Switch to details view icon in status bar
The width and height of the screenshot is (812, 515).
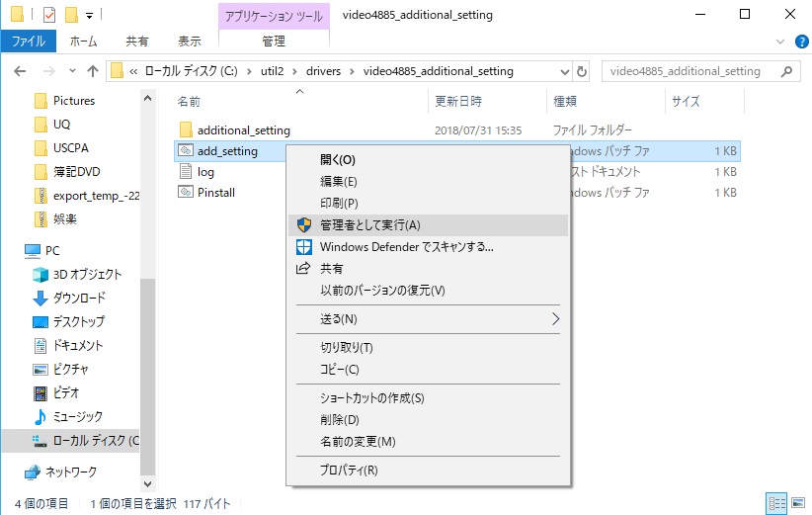tap(776, 503)
